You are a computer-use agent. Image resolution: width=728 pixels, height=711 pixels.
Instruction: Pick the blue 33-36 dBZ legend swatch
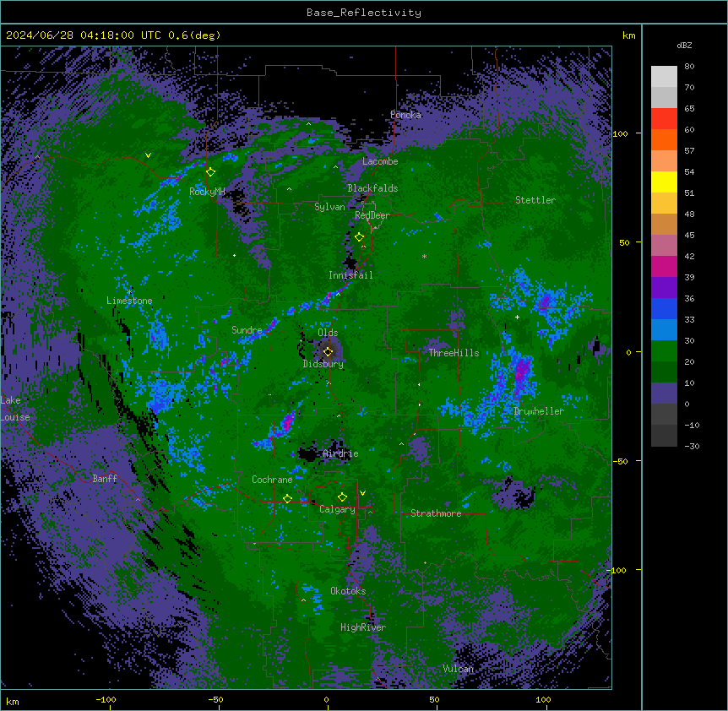(x=664, y=308)
